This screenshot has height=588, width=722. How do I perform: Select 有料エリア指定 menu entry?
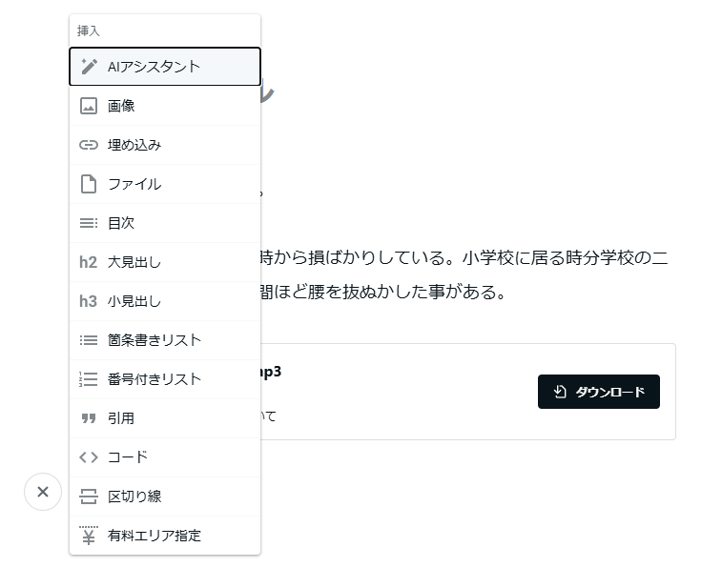pyautogui.click(x=165, y=536)
